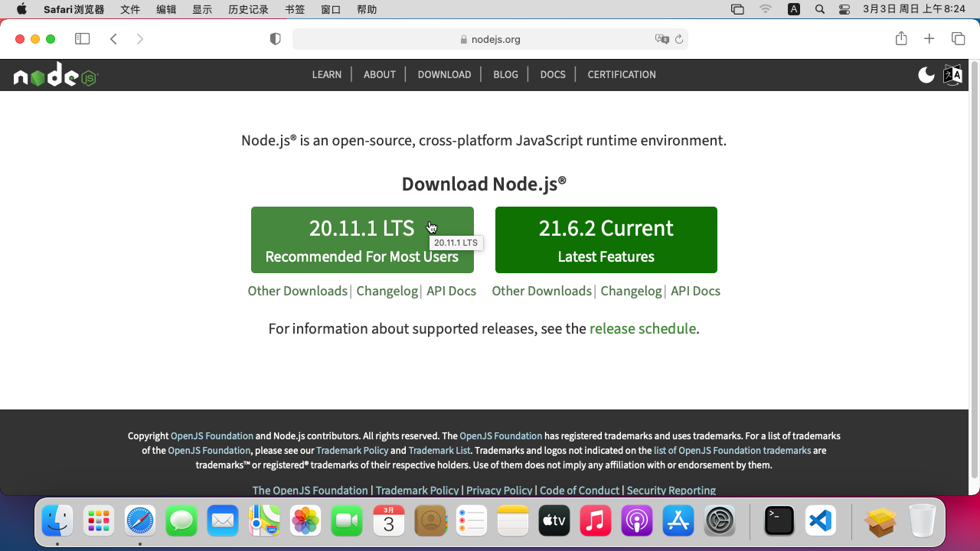Viewport: 980px width, 551px height.
Task: Open Terminal from Dock
Action: click(779, 521)
